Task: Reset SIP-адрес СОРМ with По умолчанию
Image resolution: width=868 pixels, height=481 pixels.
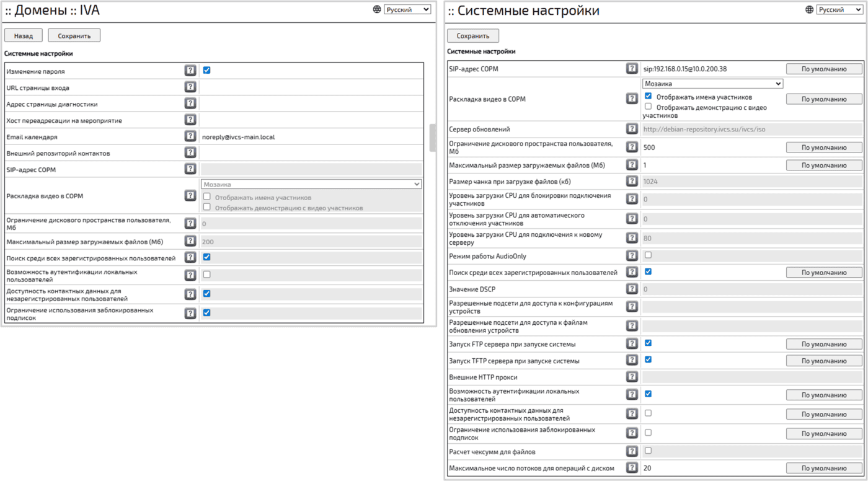Action: [x=824, y=69]
